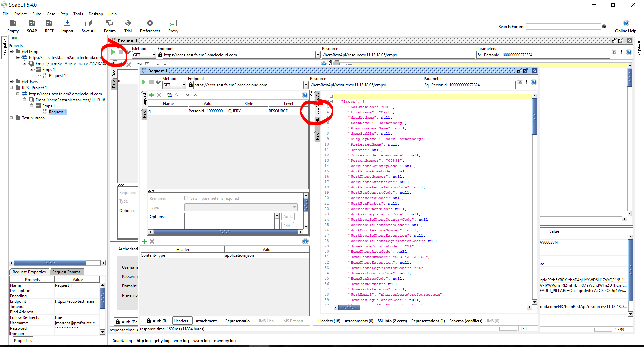Open Preferences from the main toolbar
Image resolution: width=644 pixels, height=347 pixels.
coord(150,26)
